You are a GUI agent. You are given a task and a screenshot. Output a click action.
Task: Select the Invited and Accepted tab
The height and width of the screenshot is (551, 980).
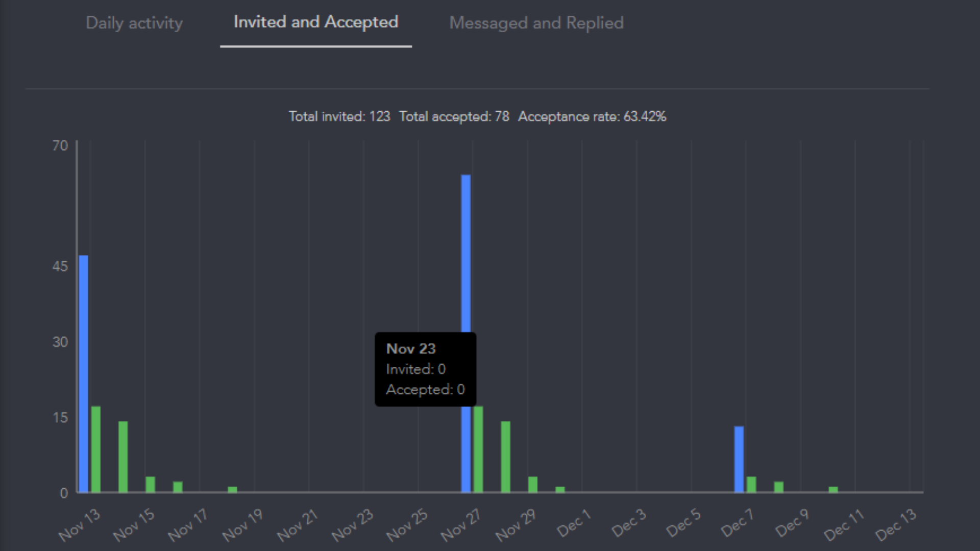click(x=315, y=22)
